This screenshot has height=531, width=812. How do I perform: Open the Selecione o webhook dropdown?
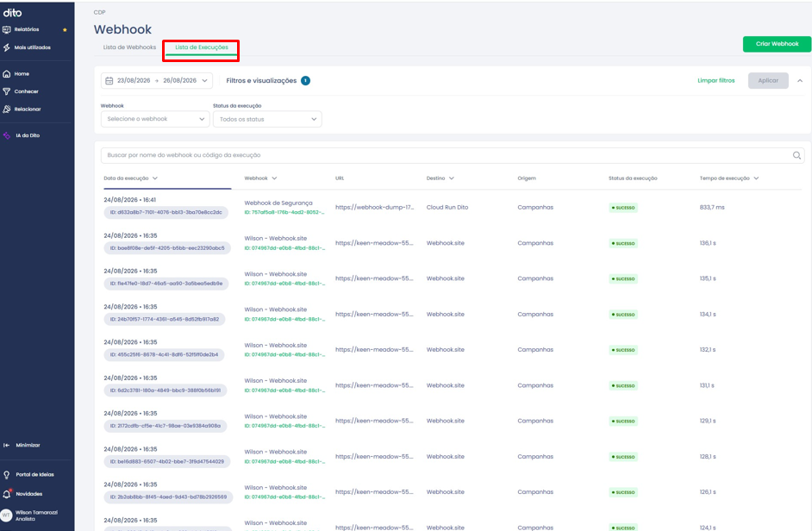155,119
